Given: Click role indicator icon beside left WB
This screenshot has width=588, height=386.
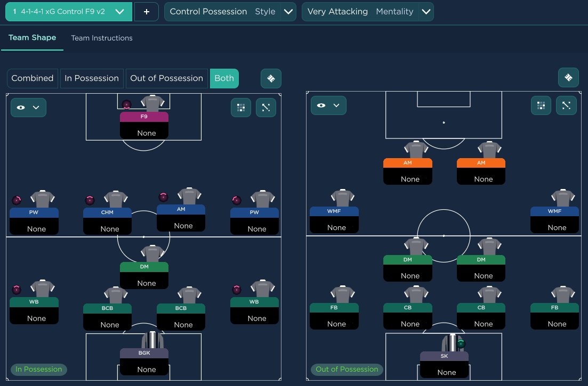Looking at the screenshot, I should coord(17,290).
